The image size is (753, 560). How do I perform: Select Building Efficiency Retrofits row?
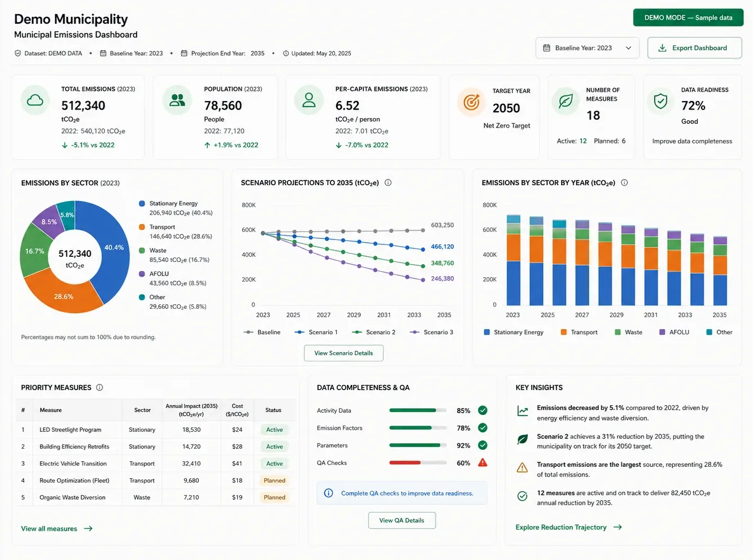155,447
